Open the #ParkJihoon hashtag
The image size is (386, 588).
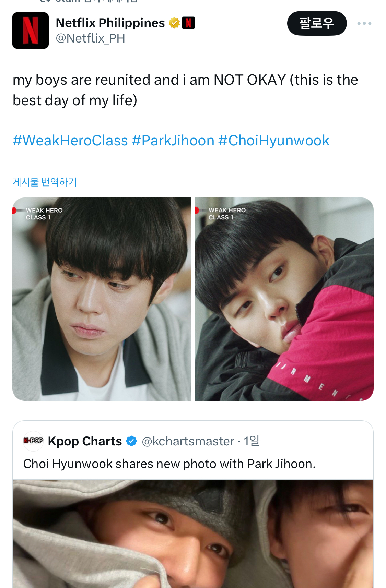tap(173, 141)
